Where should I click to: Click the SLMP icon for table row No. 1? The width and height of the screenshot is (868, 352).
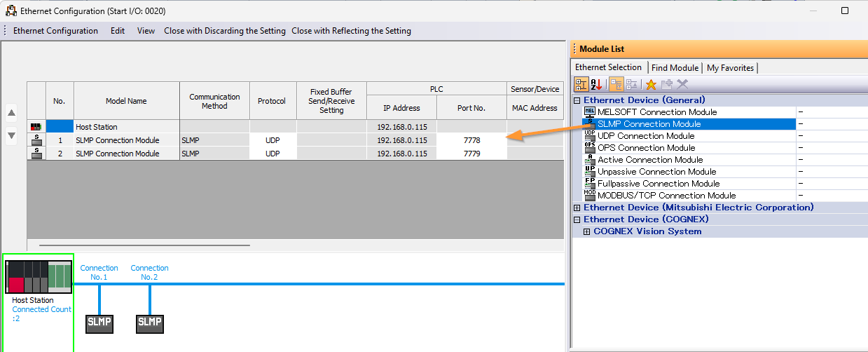coord(36,140)
